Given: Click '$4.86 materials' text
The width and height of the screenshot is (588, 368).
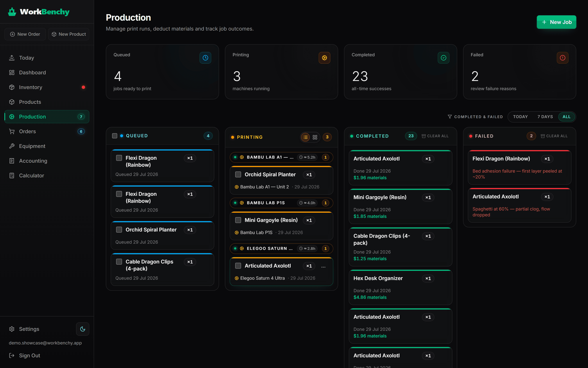Looking at the screenshot, I should point(370,297).
